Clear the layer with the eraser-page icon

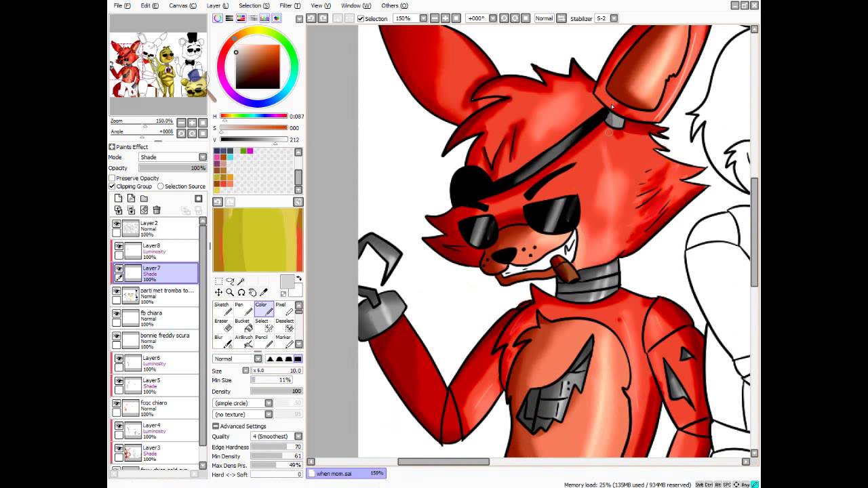coord(144,210)
